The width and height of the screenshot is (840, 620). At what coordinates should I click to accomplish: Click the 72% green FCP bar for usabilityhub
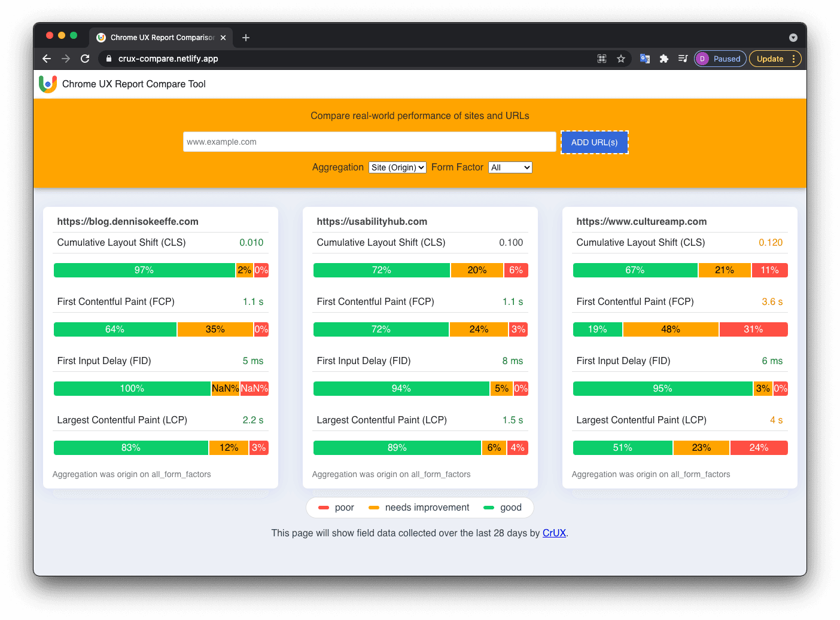tap(381, 329)
